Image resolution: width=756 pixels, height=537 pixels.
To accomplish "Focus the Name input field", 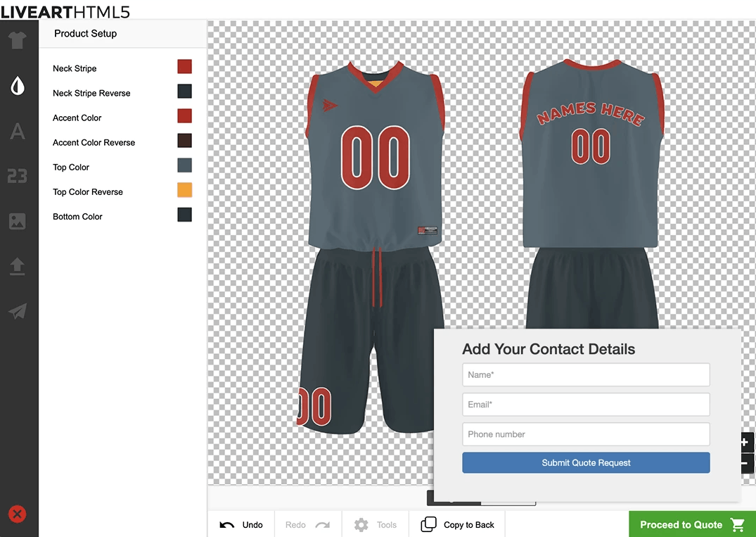I will click(586, 375).
